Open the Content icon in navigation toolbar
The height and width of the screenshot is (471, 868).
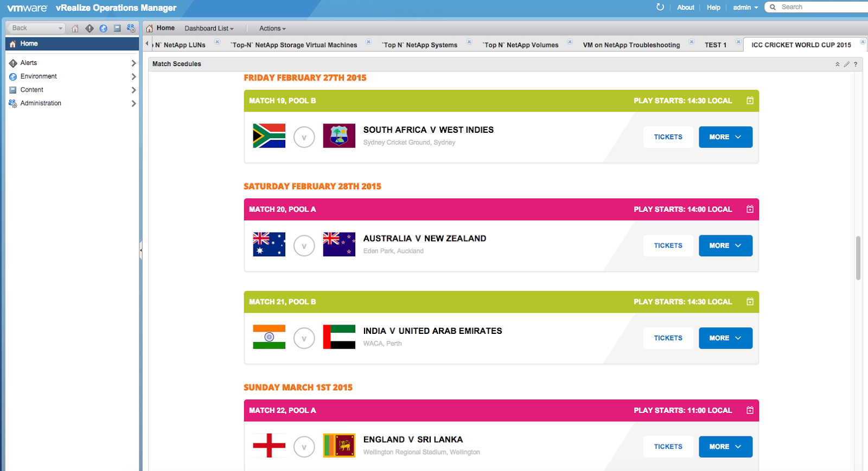117,28
